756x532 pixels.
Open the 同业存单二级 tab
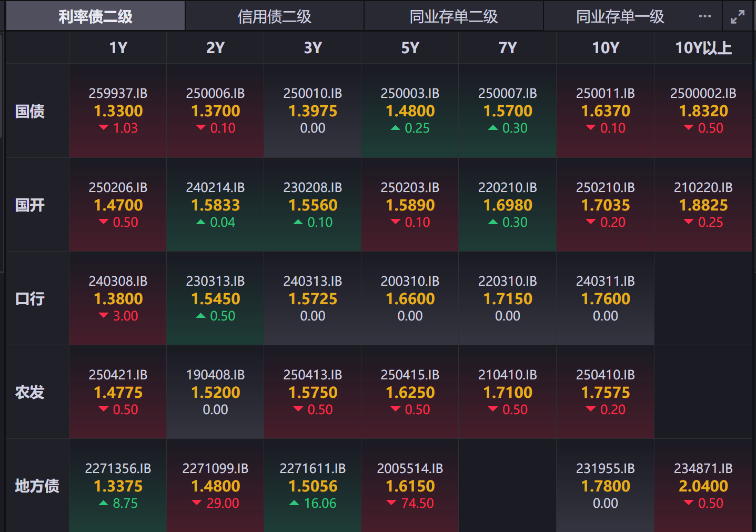[453, 16]
